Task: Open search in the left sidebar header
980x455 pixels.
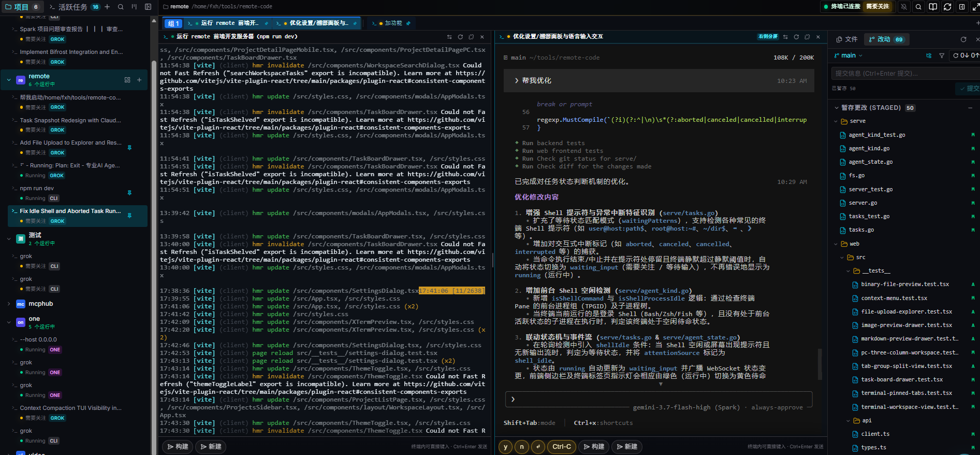Action: pyautogui.click(x=121, y=7)
